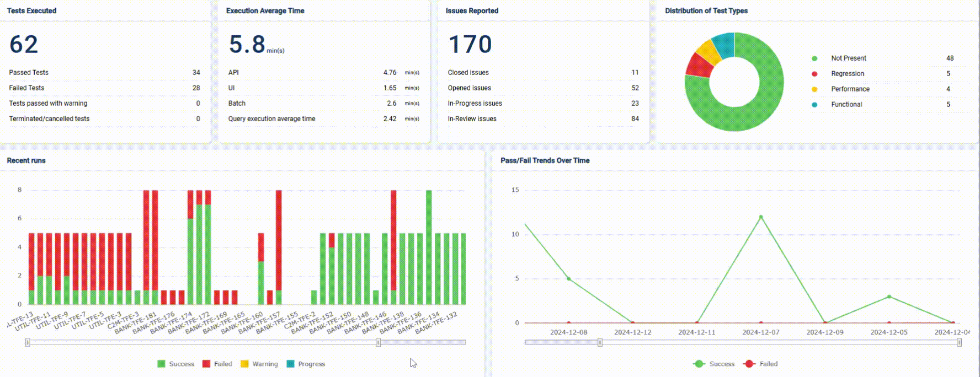Click left handle of Recent runs zoom slider
Image resolution: width=980 pixels, height=377 pixels.
(x=28, y=342)
